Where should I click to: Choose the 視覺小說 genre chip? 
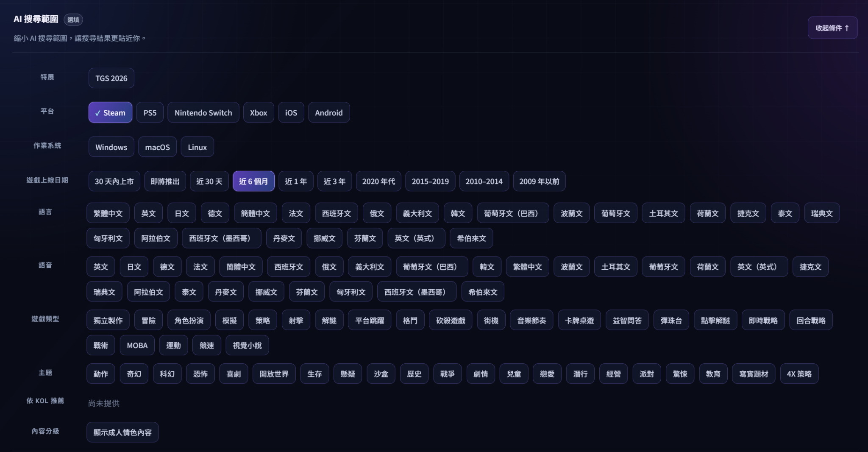[x=247, y=345]
